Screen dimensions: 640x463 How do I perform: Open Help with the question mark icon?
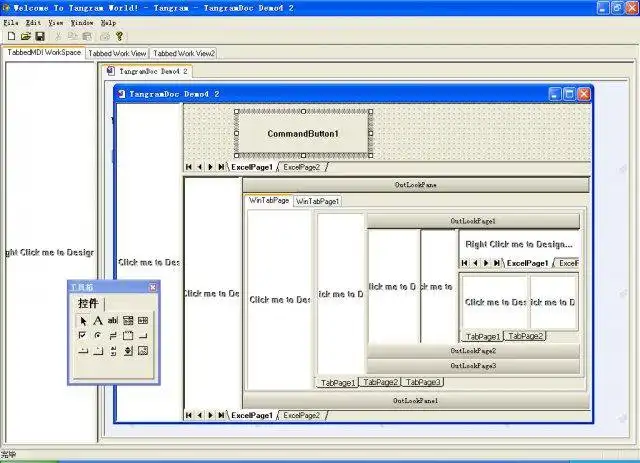(x=119, y=36)
